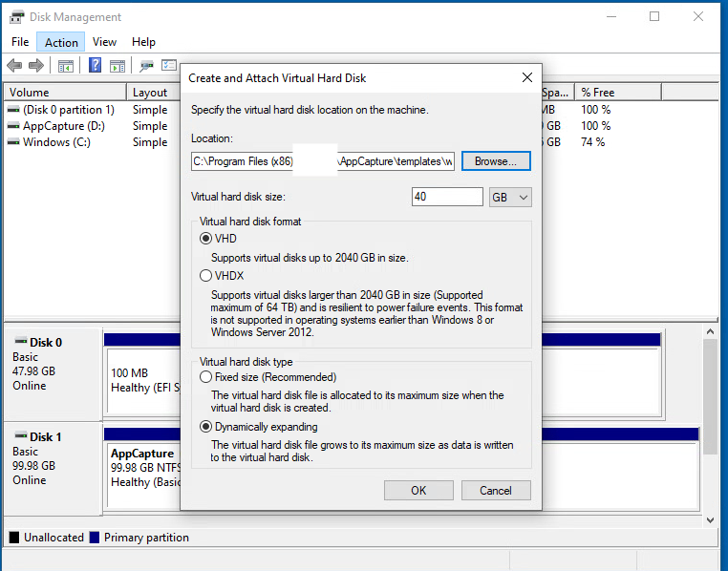
Task: Select the VHDX format radio button
Action: tap(205, 276)
